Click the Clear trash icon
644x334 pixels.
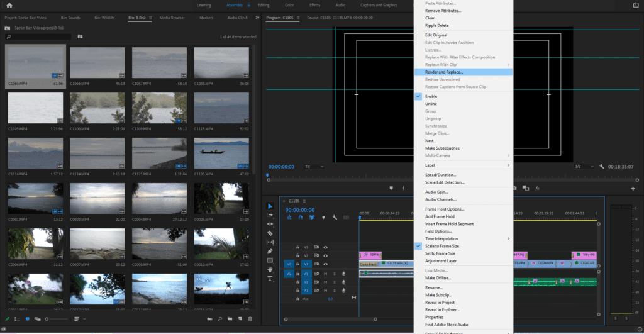tap(250, 319)
